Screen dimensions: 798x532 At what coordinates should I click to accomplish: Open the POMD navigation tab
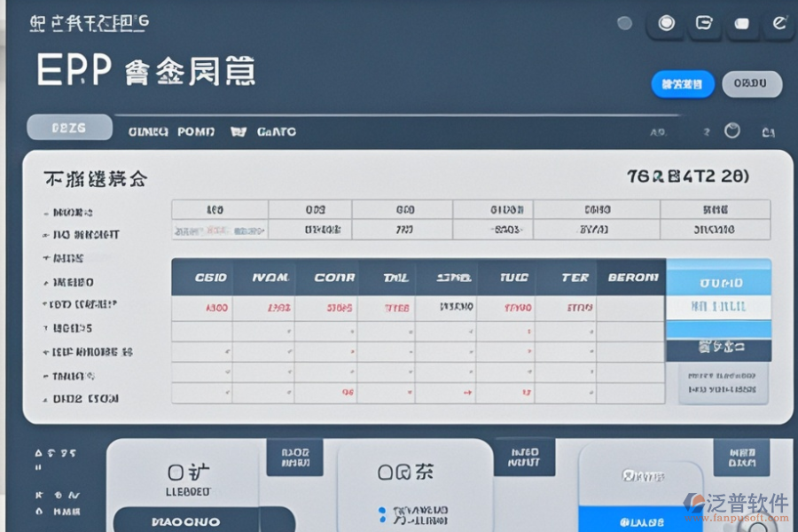pyautogui.click(x=196, y=131)
